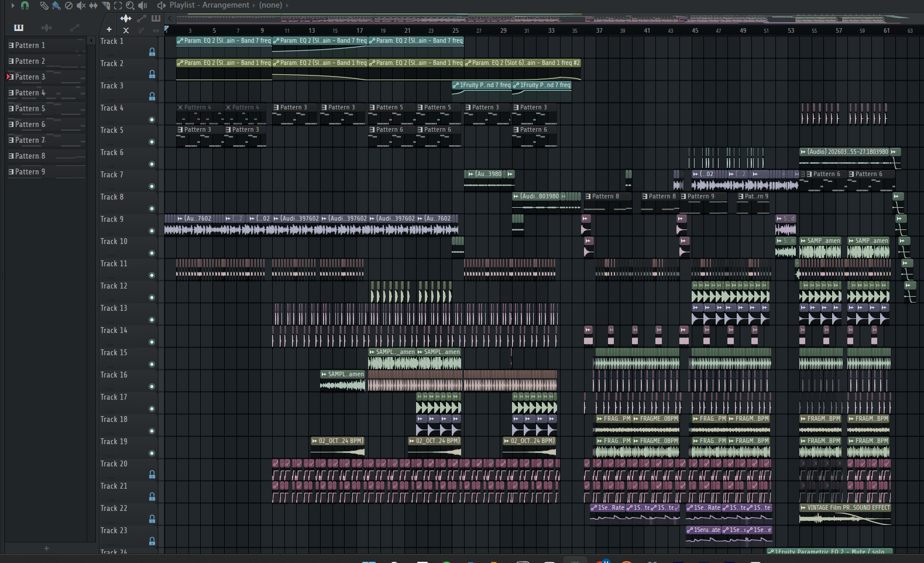Unlock Track 1 lock icon
924x563 pixels.
pyautogui.click(x=152, y=52)
